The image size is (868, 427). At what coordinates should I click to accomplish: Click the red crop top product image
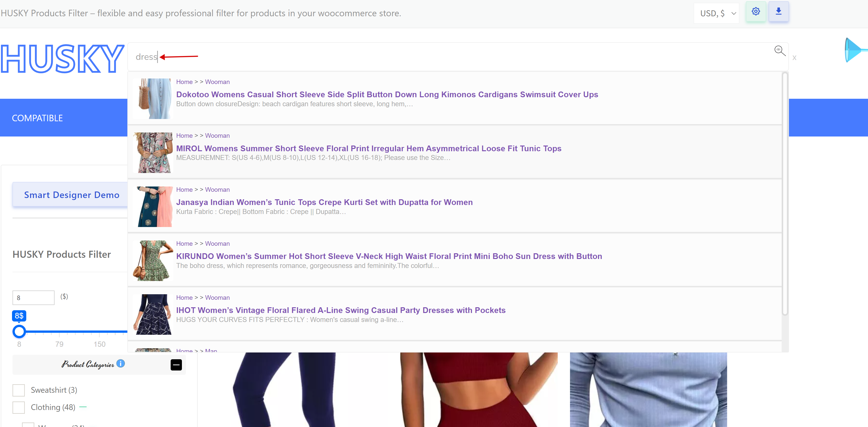(479, 389)
